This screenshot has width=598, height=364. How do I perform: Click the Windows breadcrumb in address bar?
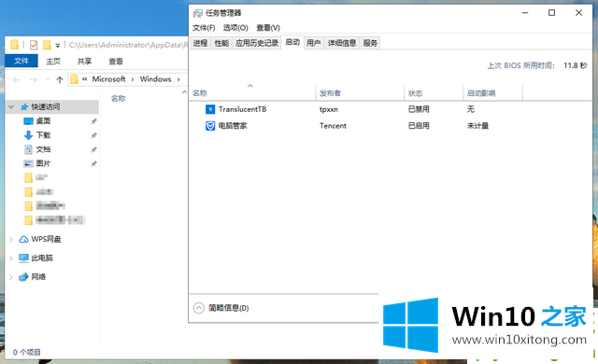pyautogui.click(x=156, y=79)
